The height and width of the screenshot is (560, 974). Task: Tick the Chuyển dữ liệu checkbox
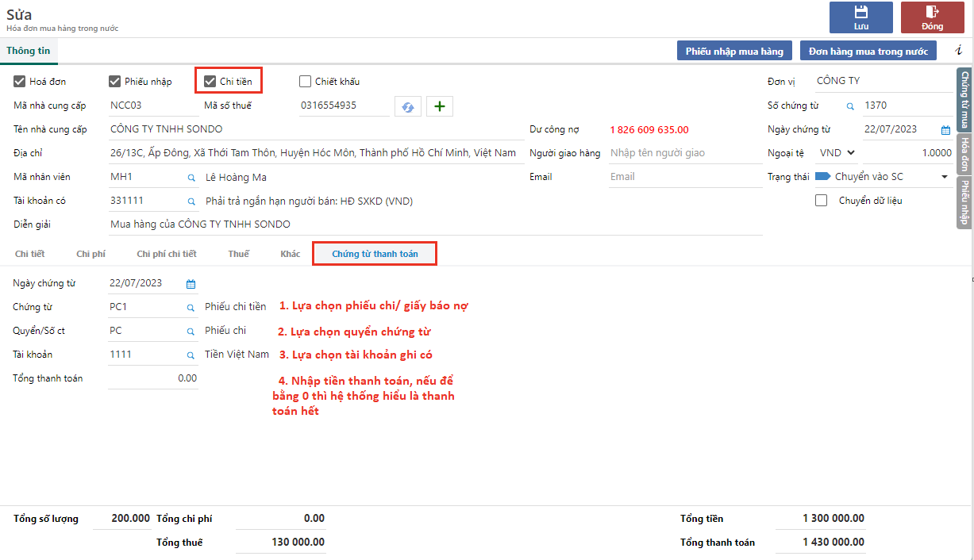(x=822, y=201)
